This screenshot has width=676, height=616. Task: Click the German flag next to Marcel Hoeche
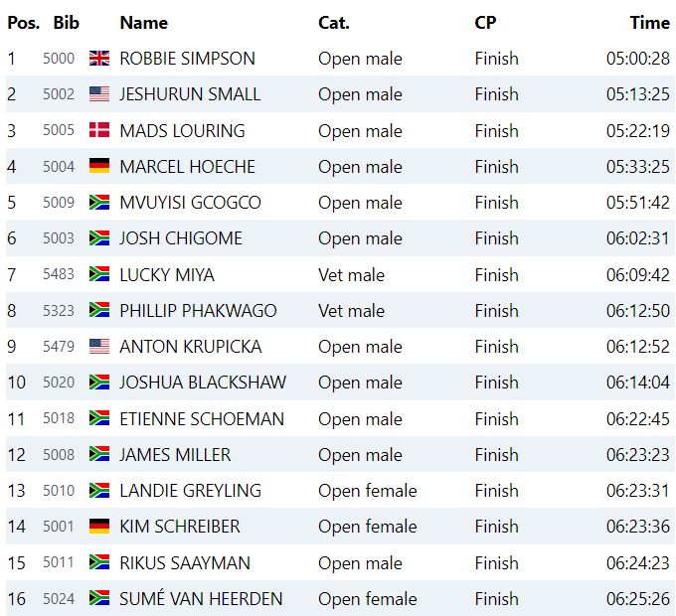pos(99,166)
